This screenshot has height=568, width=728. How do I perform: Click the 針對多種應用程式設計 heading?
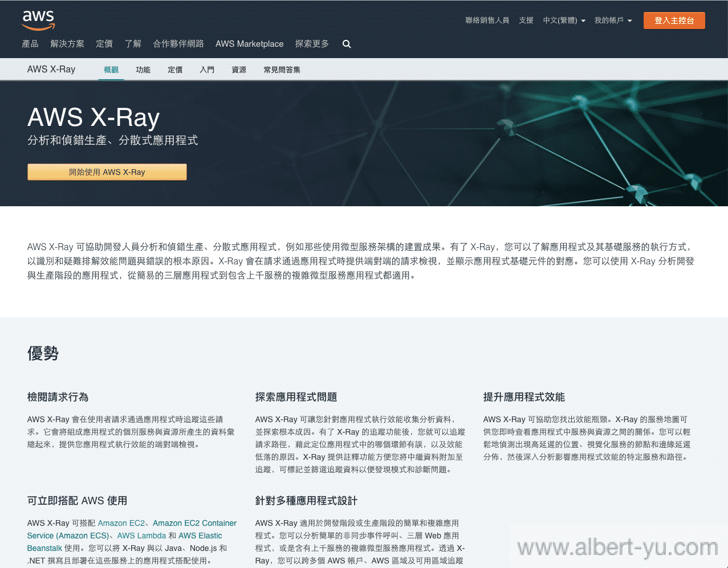coord(306,501)
